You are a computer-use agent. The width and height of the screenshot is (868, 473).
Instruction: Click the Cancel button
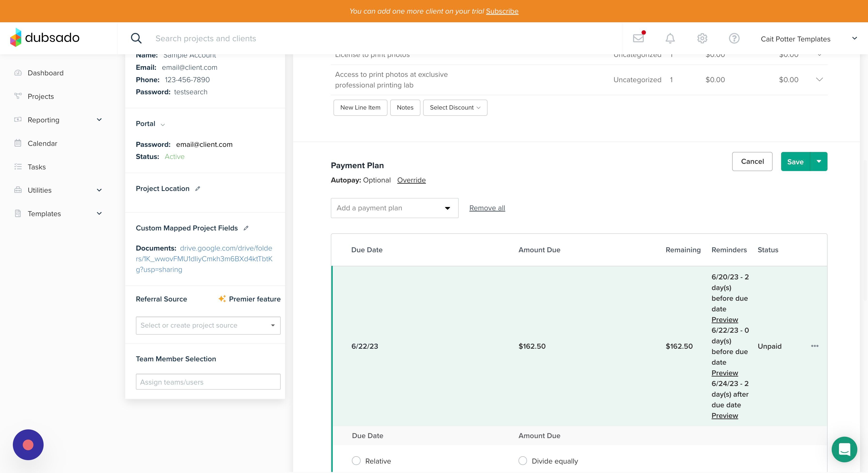tap(752, 161)
